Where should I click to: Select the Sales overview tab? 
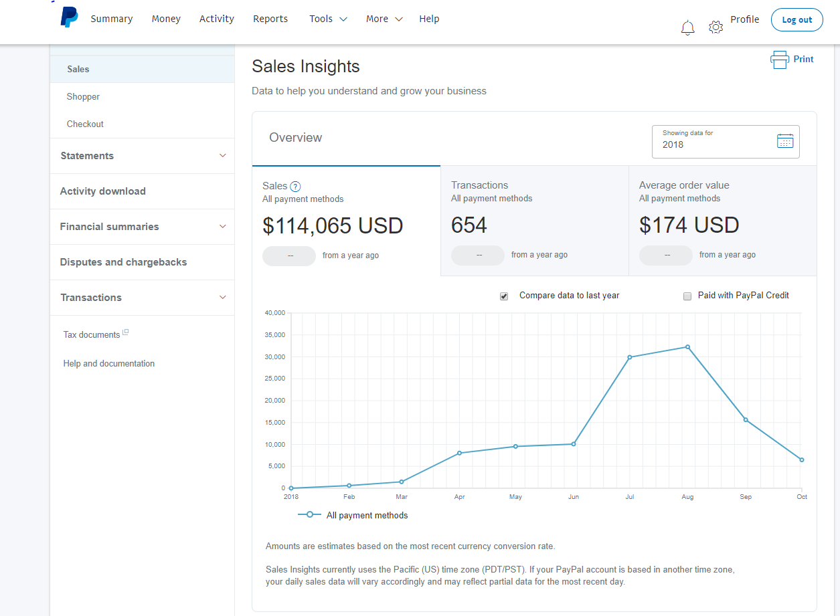[x=346, y=221]
